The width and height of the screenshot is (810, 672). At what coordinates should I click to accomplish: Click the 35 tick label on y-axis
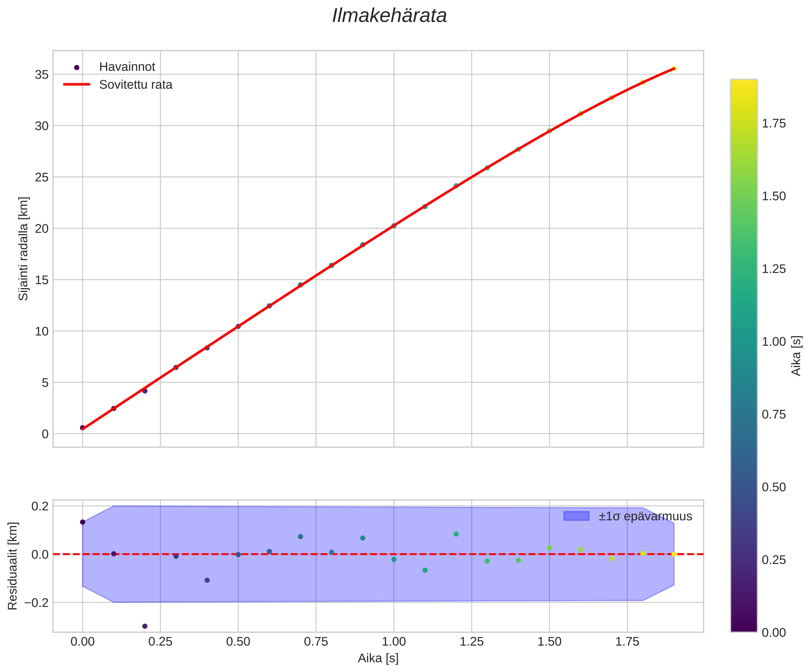[42, 75]
